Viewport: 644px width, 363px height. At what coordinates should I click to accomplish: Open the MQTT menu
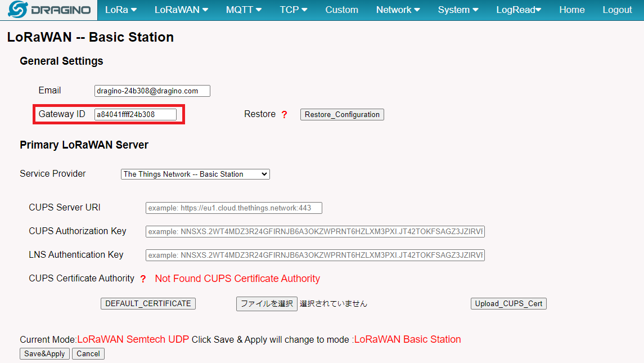coord(245,10)
